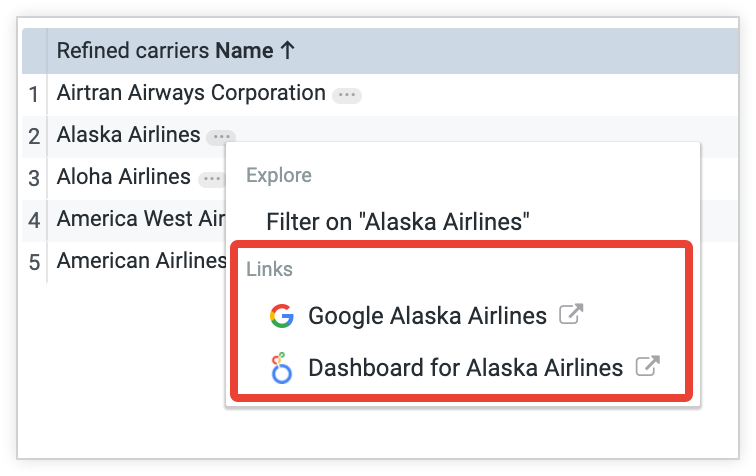Open Dashboard for Alaska Airlines link
756x476 pixels.
[465, 368]
